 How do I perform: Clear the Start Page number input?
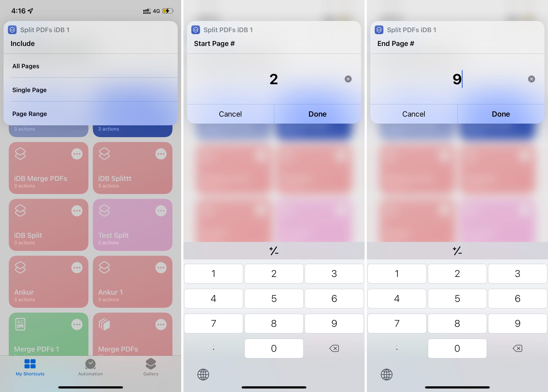click(x=348, y=79)
